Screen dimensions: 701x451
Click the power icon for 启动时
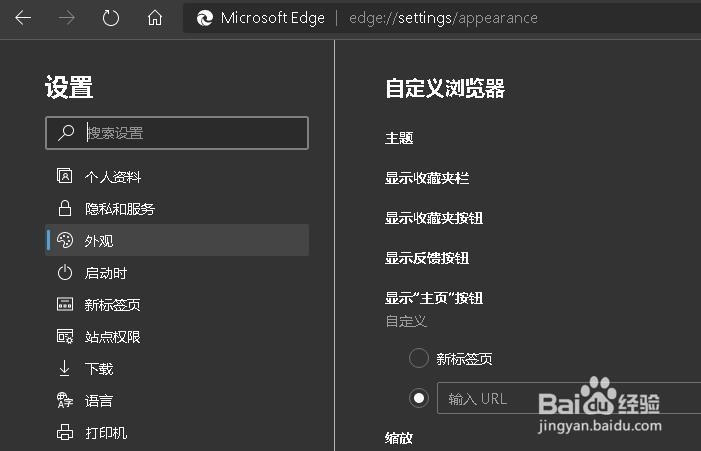click(65, 272)
